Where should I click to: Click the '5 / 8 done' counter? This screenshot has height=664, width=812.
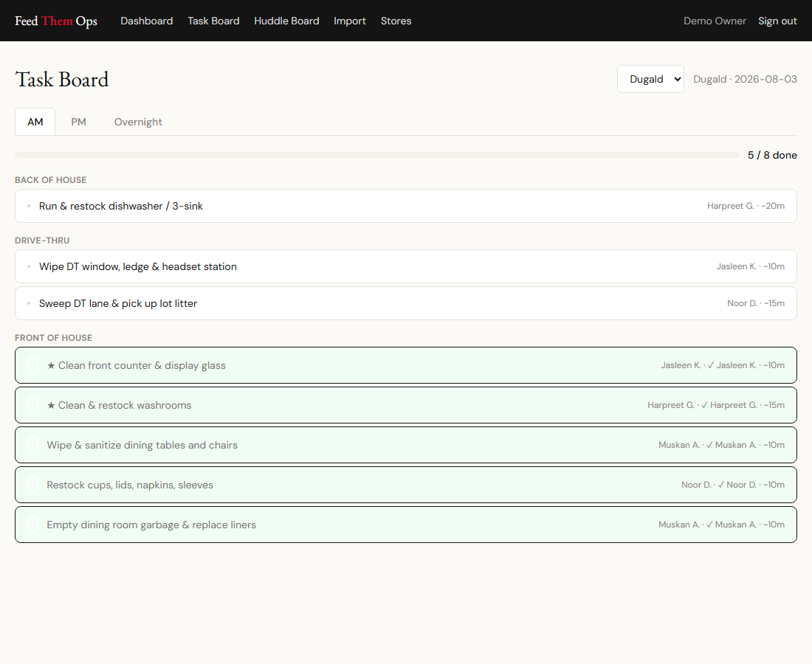point(772,155)
